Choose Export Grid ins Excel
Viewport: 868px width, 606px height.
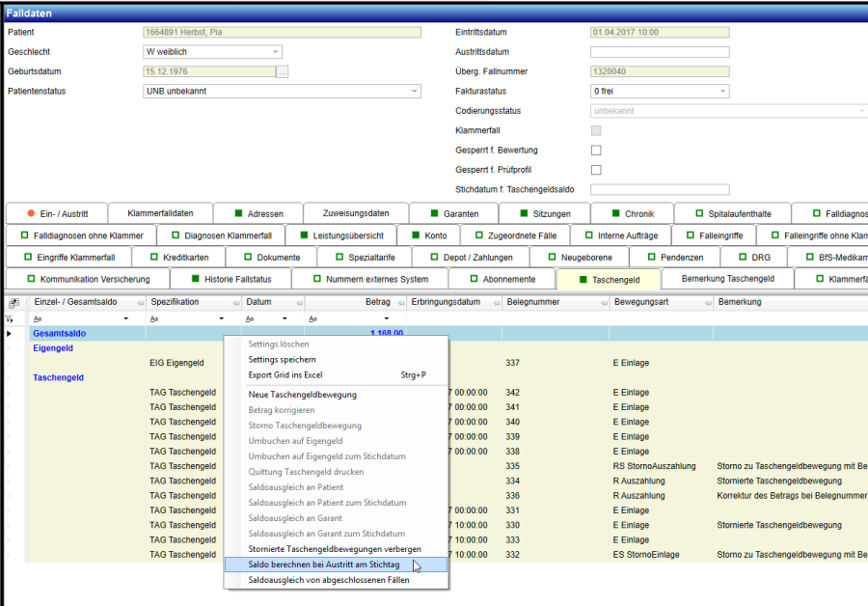[x=285, y=374]
